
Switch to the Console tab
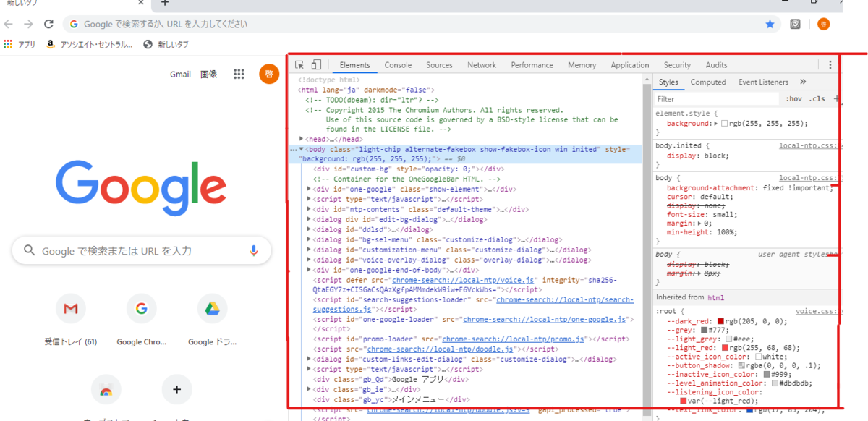pos(398,65)
